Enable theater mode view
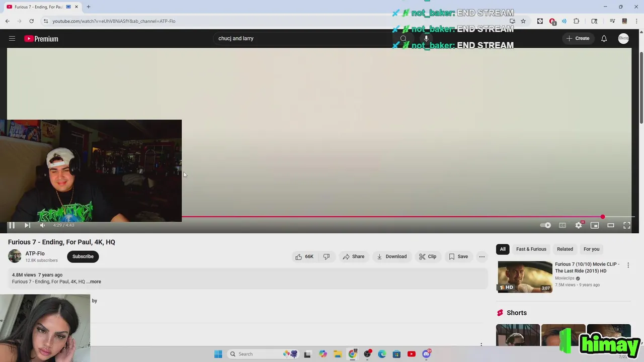 [611, 225]
